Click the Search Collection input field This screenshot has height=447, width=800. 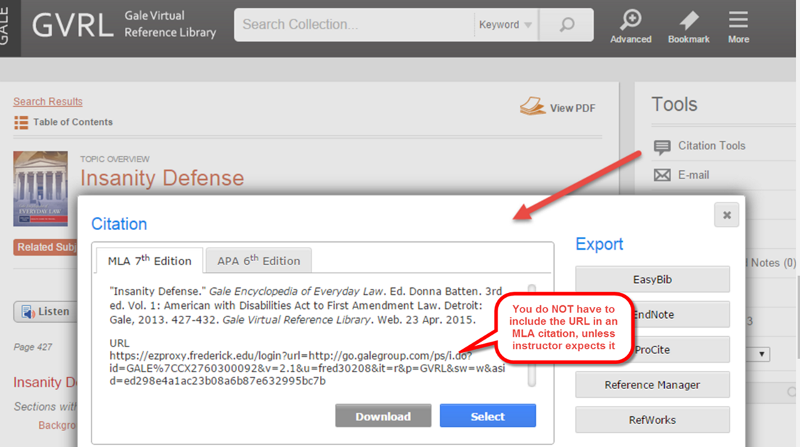(355, 24)
